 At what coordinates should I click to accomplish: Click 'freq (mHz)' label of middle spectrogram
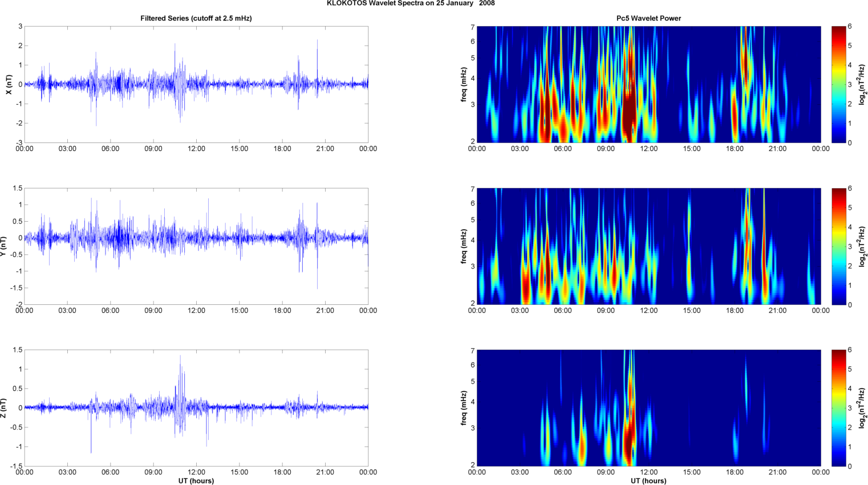pyautogui.click(x=464, y=246)
